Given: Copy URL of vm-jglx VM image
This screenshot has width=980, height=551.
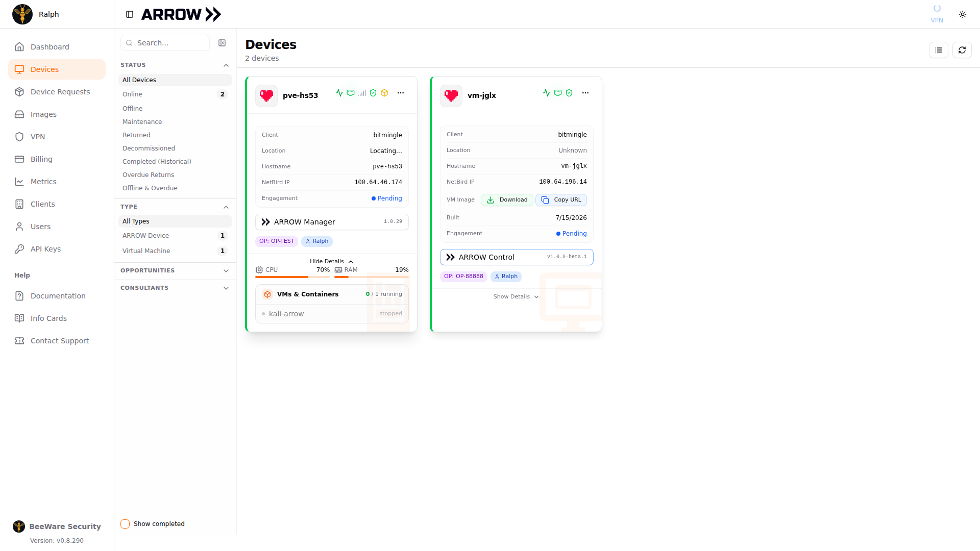Looking at the screenshot, I should click(x=561, y=200).
